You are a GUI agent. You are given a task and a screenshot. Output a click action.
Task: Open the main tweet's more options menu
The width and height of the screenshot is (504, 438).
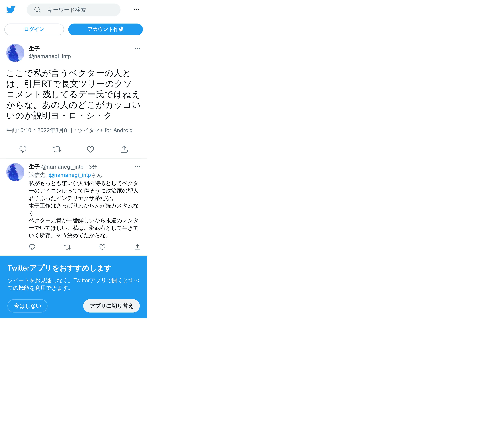[x=138, y=49]
